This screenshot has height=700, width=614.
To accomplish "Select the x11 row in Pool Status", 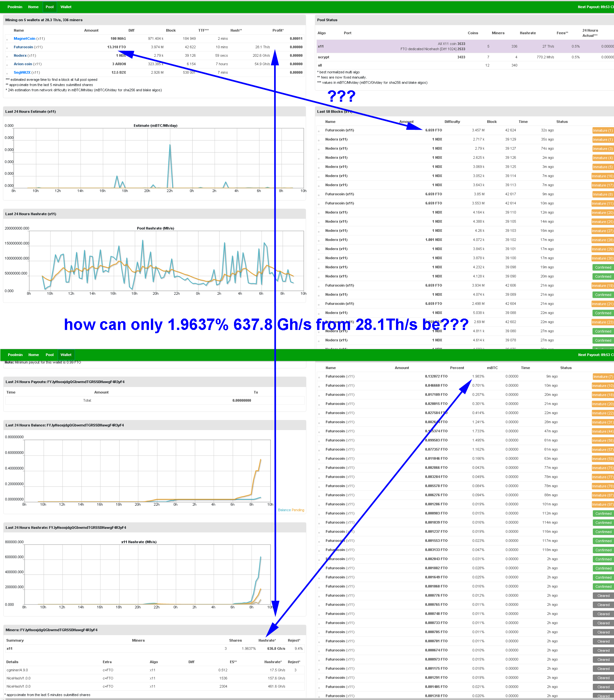I will 465,46.
